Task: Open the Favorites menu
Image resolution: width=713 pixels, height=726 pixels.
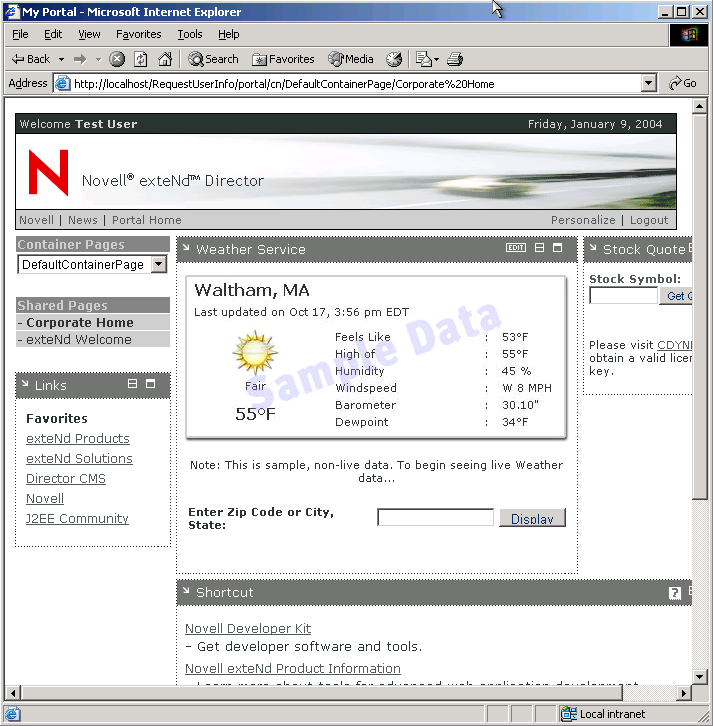Action: pos(138,34)
